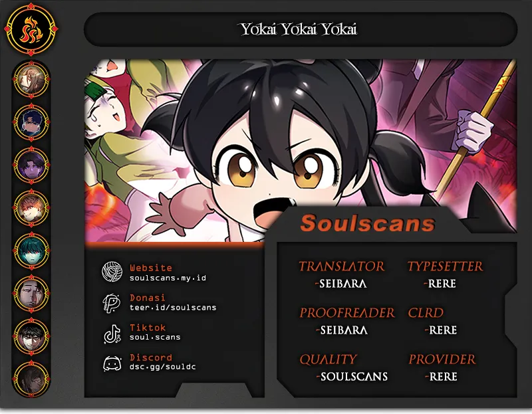Viewport: 532px width, 414px height.
Task: Select the first brown-haired character avatar
Action: [x=31, y=80]
